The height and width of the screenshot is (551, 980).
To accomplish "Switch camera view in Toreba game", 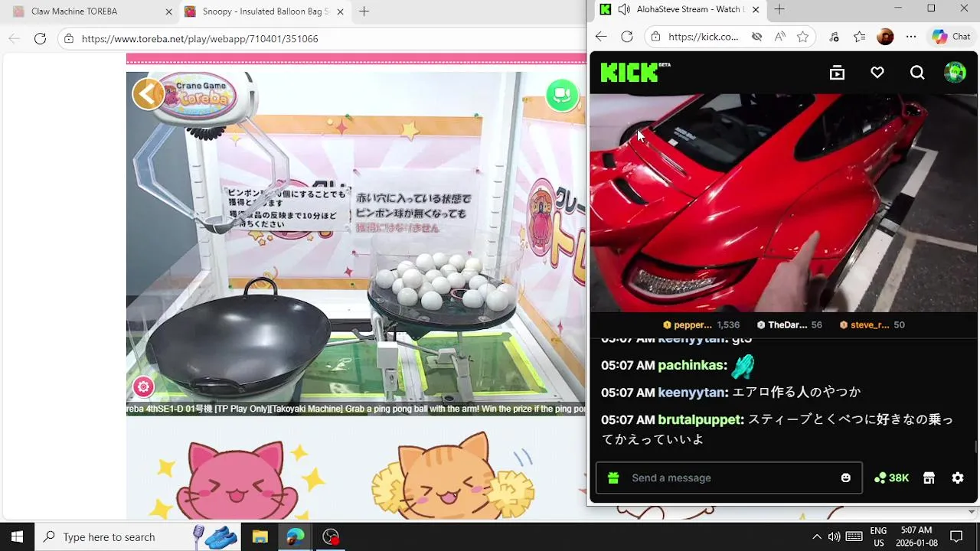I will (x=562, y=94).
